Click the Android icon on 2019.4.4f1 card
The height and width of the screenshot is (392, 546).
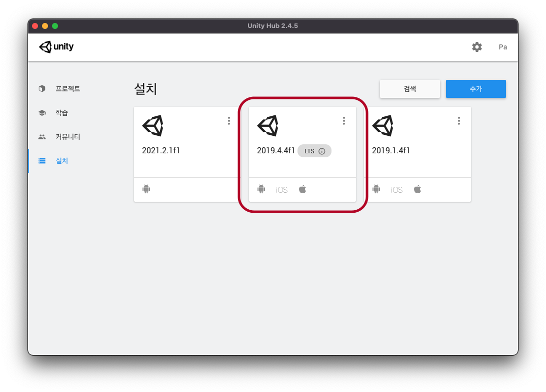(x=261, y=189)
